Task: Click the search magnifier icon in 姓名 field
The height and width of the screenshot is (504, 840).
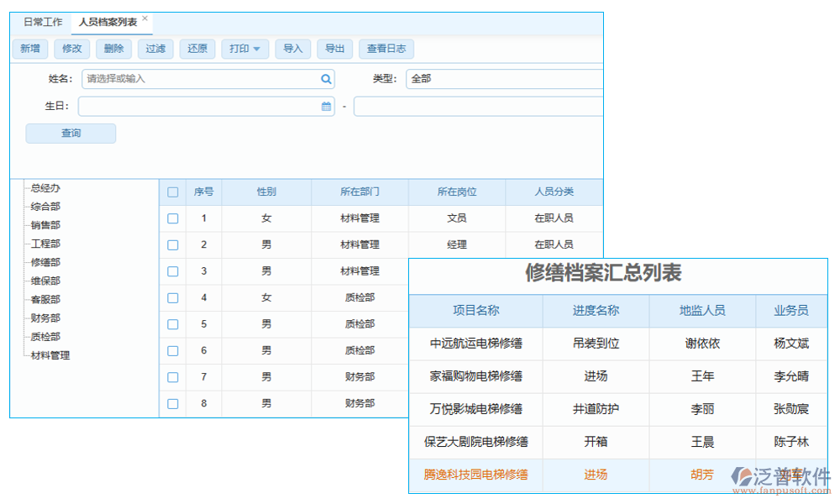Action: 325,78
